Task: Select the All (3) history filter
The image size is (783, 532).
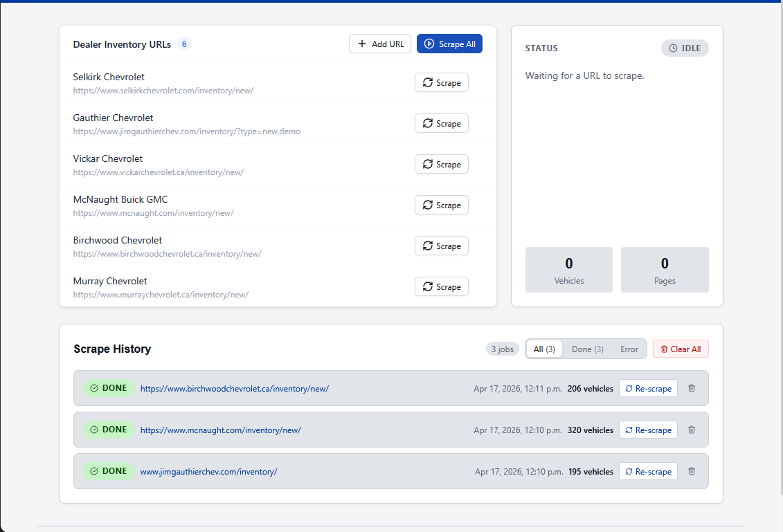Action: tap(544, 349)
